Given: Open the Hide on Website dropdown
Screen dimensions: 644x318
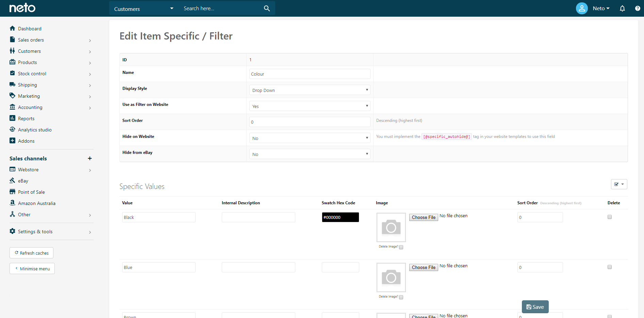Looking at the screenshot, I should coord(310,138).
